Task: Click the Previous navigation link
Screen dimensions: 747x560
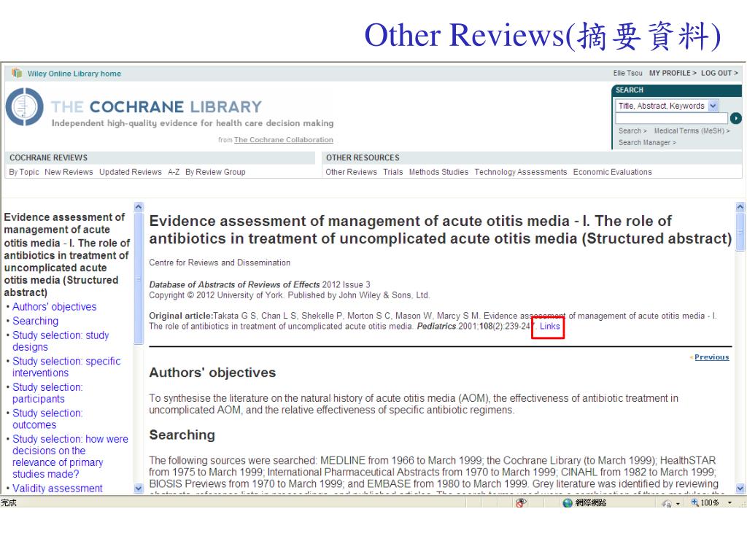Action: (711, 357)
